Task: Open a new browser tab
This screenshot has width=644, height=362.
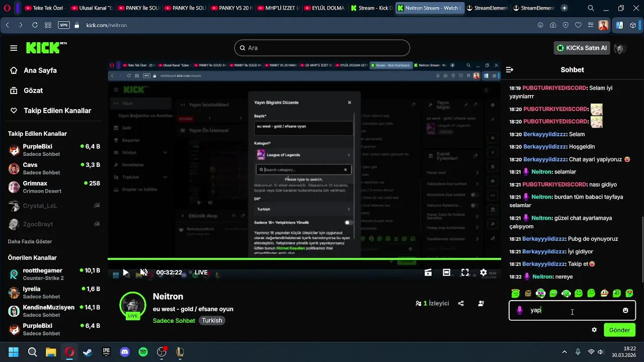Action: 565,8
